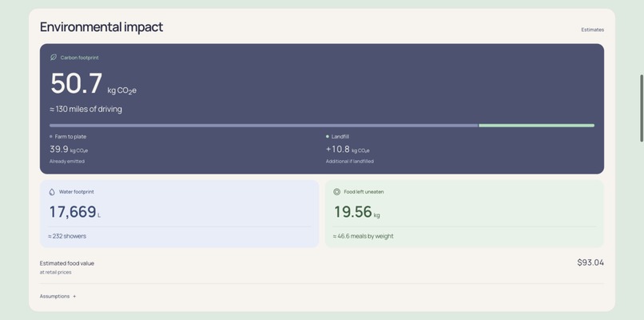Screen dimensions: 644x320
Task: Click the '≈ 46.6 meals by weight' text
Action: [x=363, y=236]
